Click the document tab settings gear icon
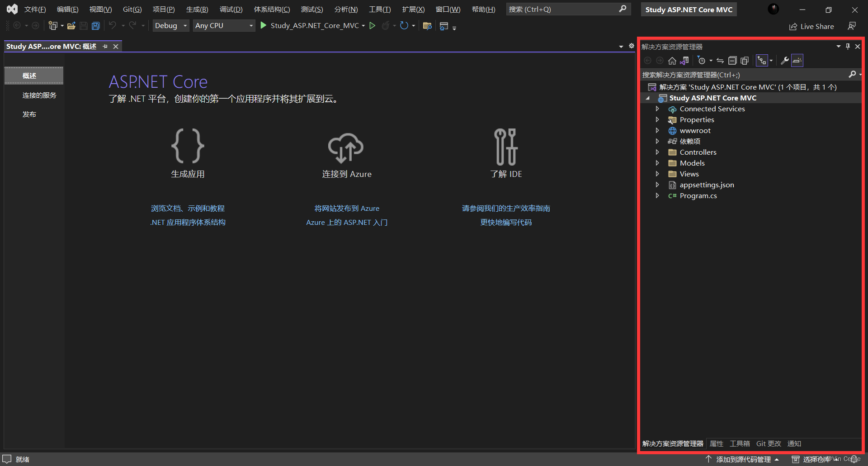Viewport: 868px width, 466px height. [632, 46]
